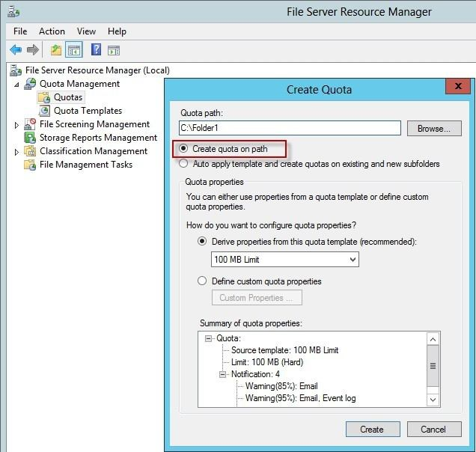
Task: Click the Create button
Action: [x=372, y=429]
